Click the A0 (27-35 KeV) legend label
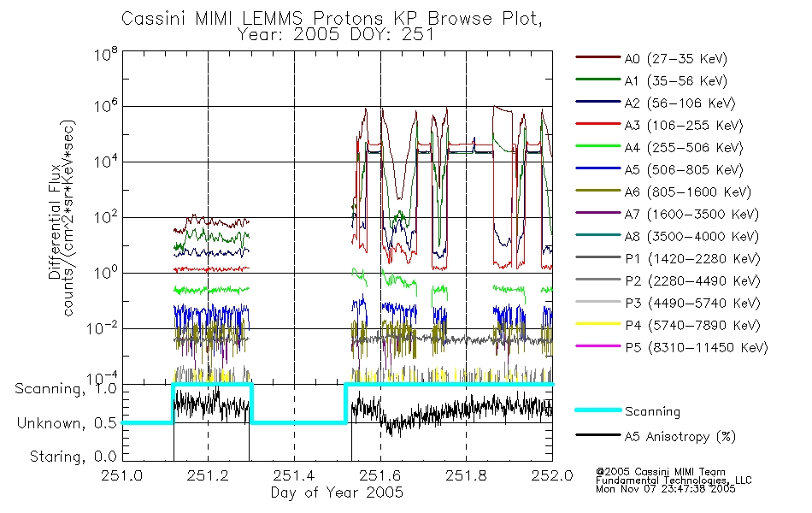This screenshot has width=812, height=513. pos(675,59)
